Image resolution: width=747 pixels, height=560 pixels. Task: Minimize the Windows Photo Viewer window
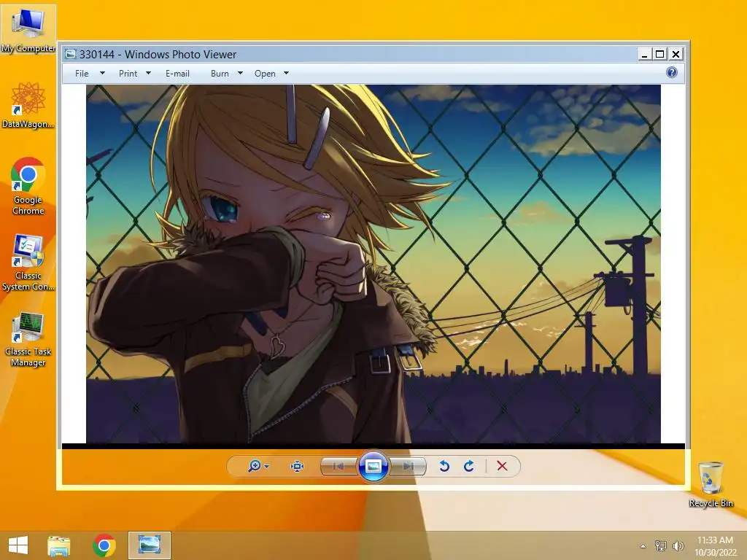coord(645,54)
